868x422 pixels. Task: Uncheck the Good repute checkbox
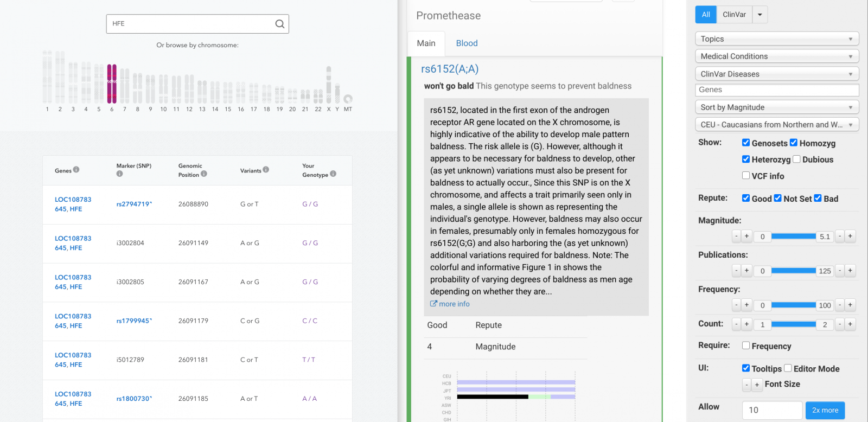pyautogui.click(x=746, y=198)
